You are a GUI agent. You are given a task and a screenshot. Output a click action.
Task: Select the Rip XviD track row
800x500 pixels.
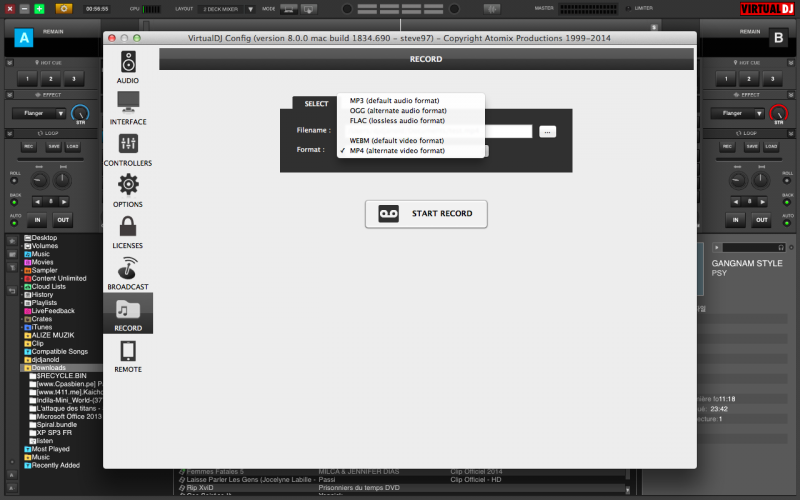(403, 488)
